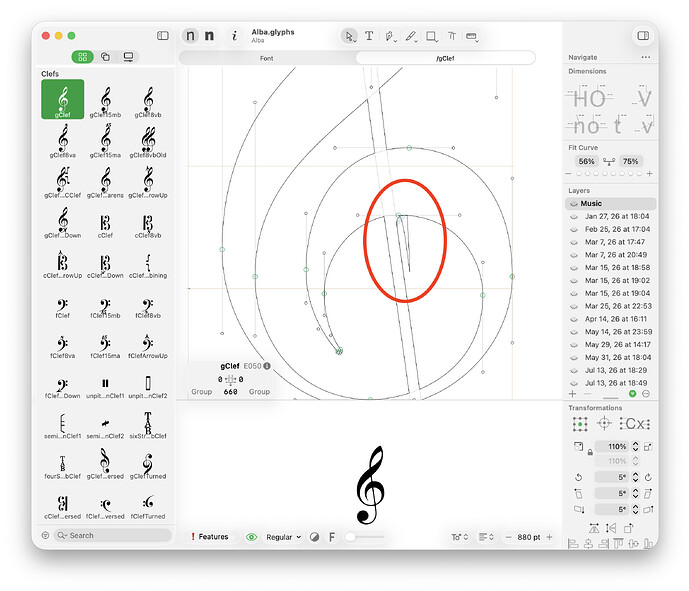Click Fit Curve 56% value
Screen dimensions: 689x591
pyautogui.click(x=587, y=161)
